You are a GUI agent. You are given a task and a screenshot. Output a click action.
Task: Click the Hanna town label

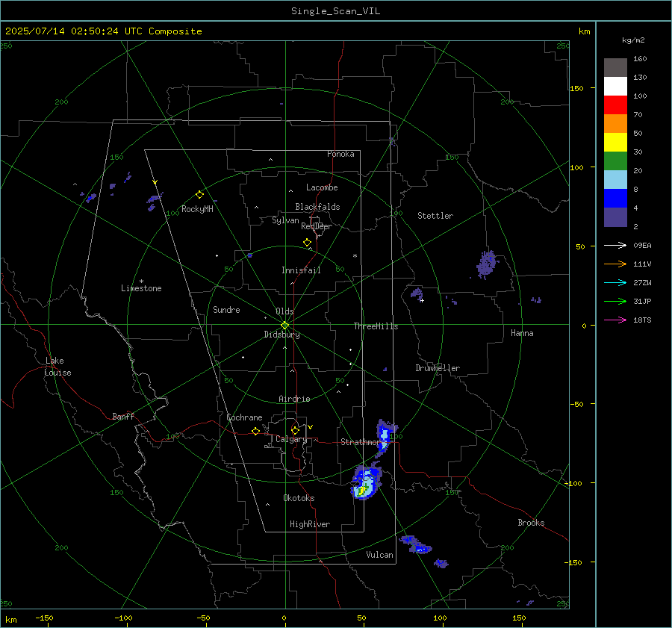click(522, 333)
